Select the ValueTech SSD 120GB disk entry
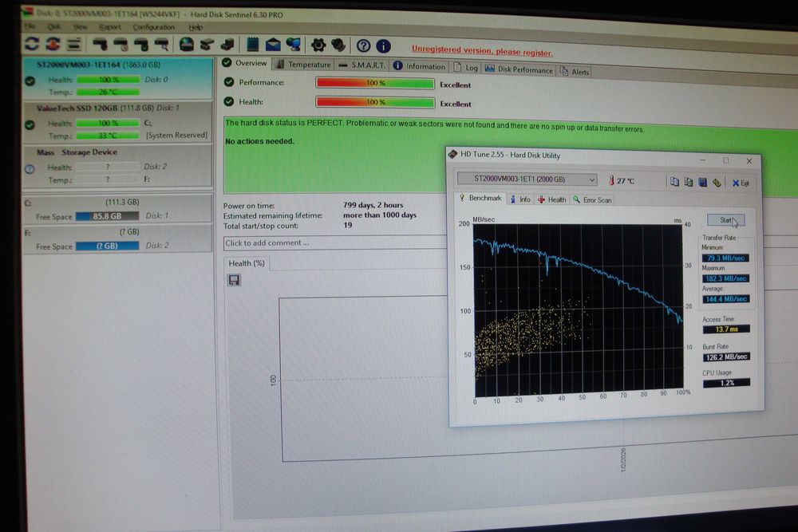 pos(117,122)
